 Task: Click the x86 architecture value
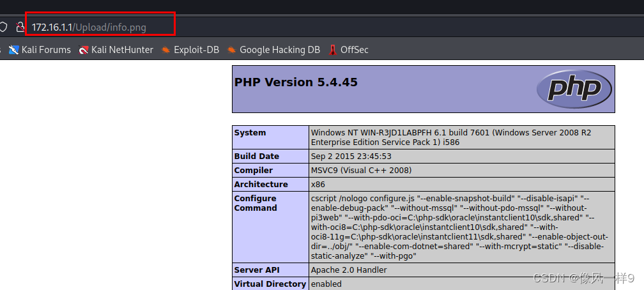318,184
